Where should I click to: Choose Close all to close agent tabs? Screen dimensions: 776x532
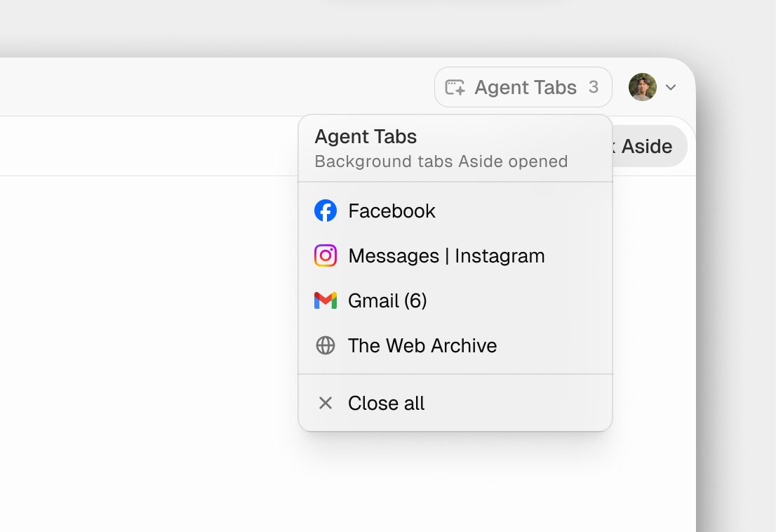(455, 403)
